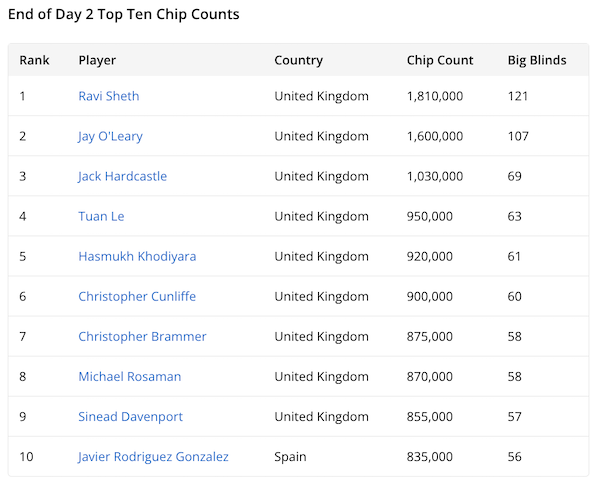Image resolution: width=600 pixels, height=488 pixels.
Task: Select the Spain country cell
Action: [290, 456]
